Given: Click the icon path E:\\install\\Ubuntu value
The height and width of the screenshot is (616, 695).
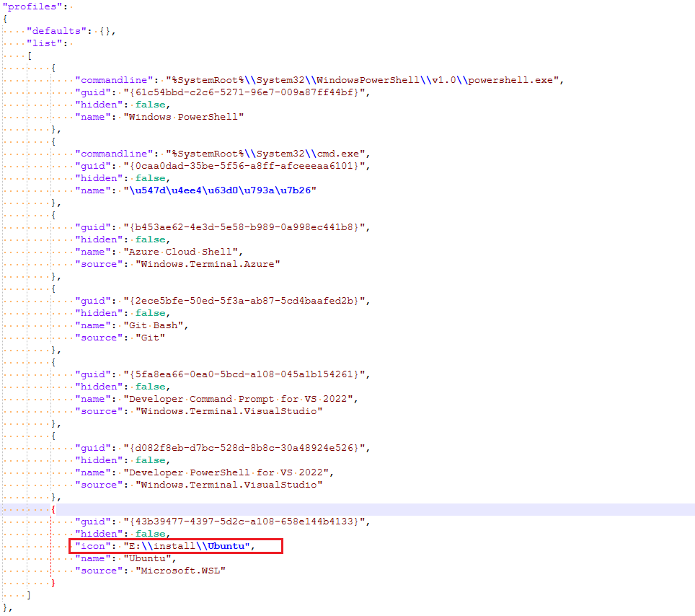Looking at the screenshot, I should click(x=187, y=546).
